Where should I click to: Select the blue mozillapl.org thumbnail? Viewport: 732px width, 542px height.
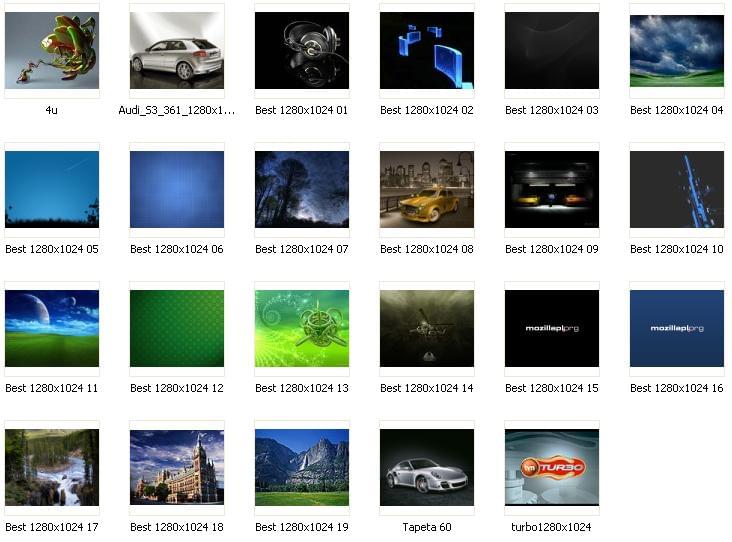[x=677, y=328]
